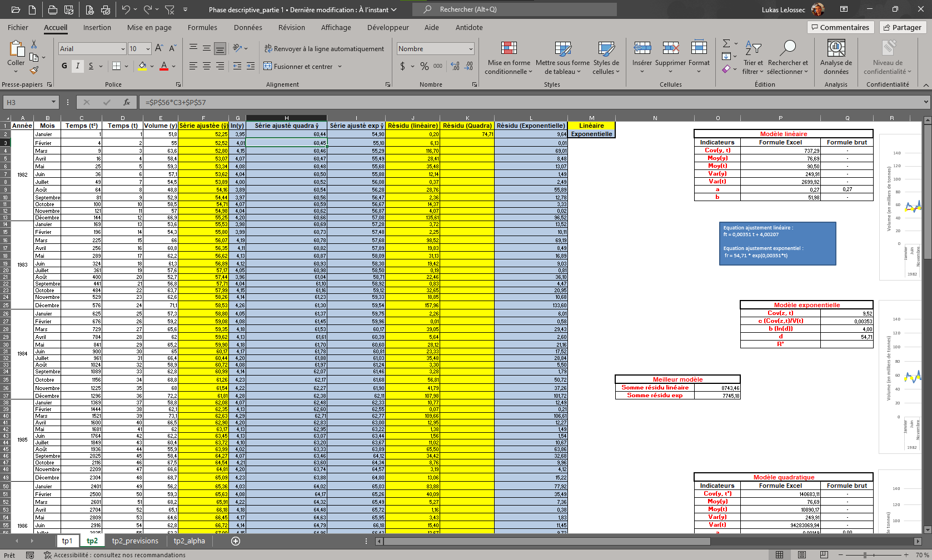932x560 pixels.
Task: Open the Analyse de données tool
Action: 836,57
